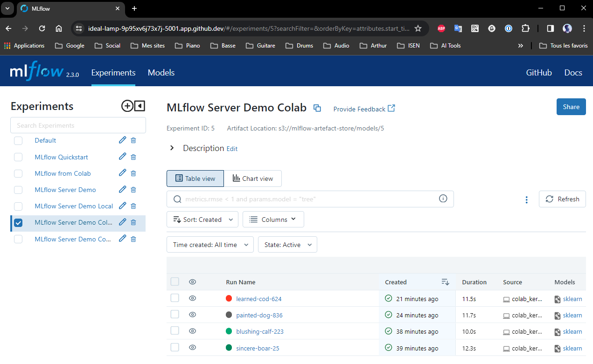Viewport: 593px width, 364px height.
Task: Open the State: Active dropdown
Action: (287, 245)
